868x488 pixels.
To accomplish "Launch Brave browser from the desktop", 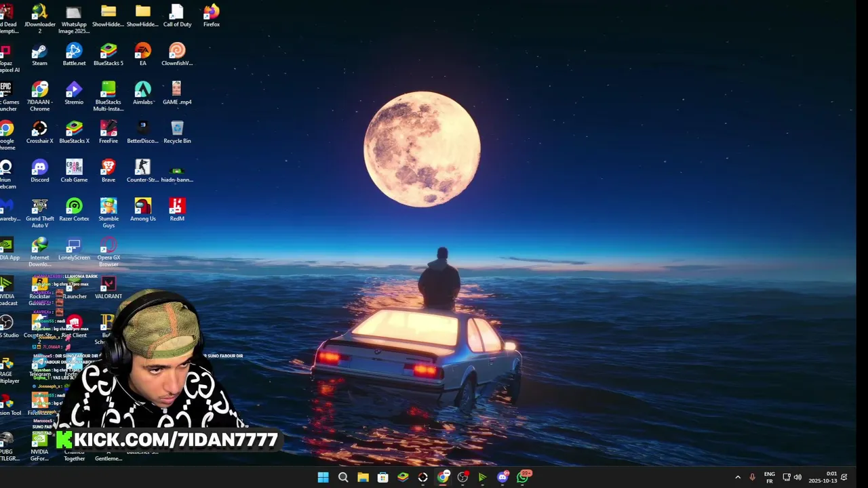I will click(x=108, y=171).
